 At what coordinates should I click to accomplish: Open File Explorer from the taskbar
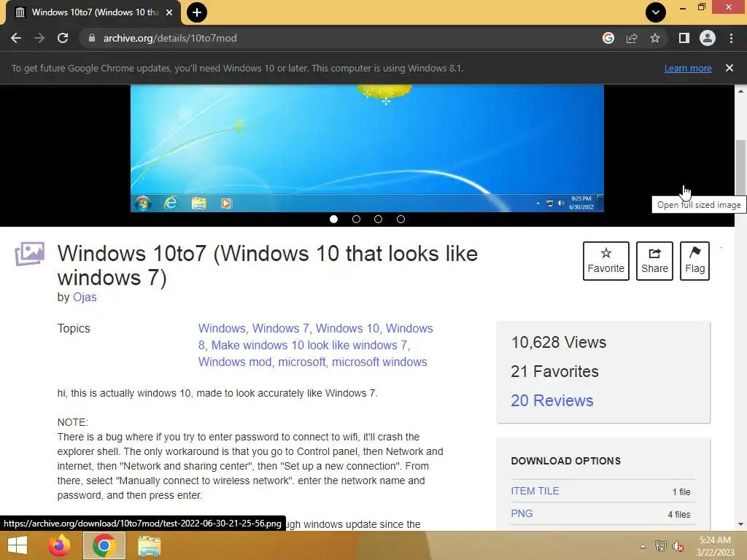[x=149, y=545]
